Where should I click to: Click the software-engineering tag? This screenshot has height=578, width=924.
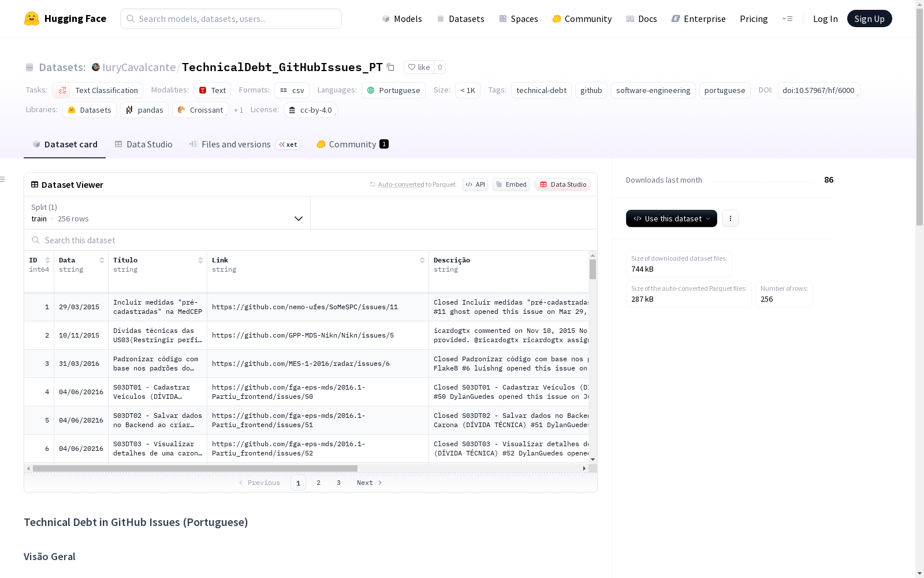point(653,90)
